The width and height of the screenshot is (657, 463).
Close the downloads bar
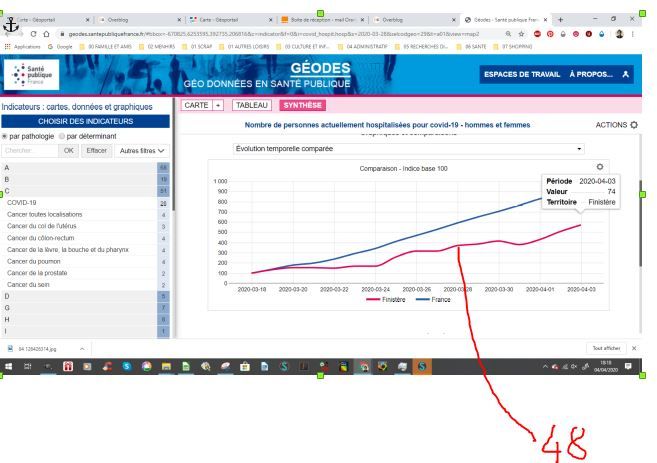click(634, 348)
